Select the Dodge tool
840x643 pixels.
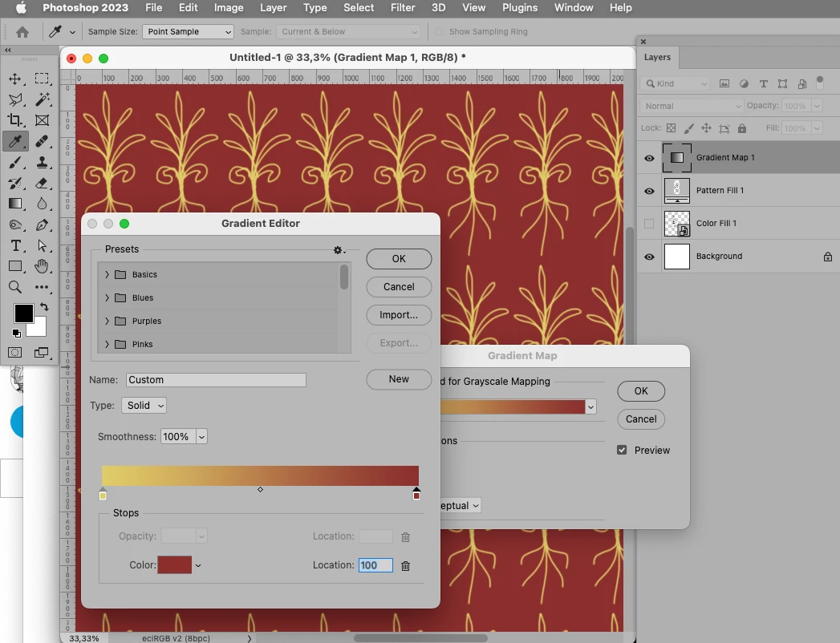[15, 224]
